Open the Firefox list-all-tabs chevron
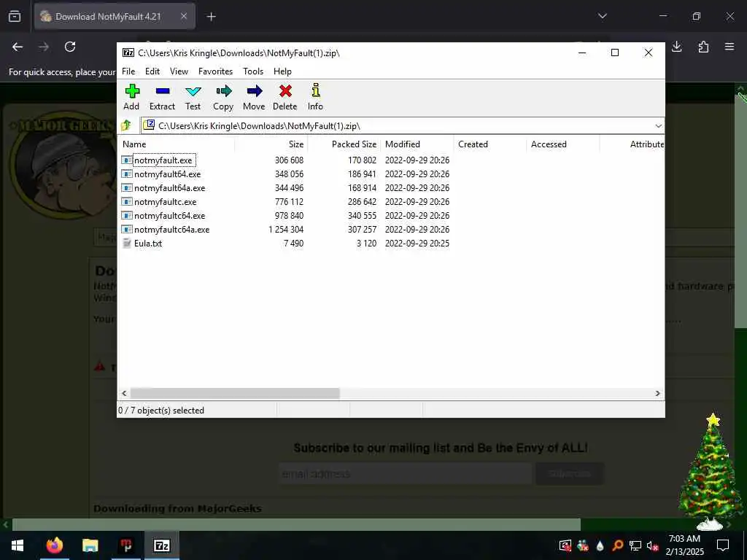 [602, 16]
